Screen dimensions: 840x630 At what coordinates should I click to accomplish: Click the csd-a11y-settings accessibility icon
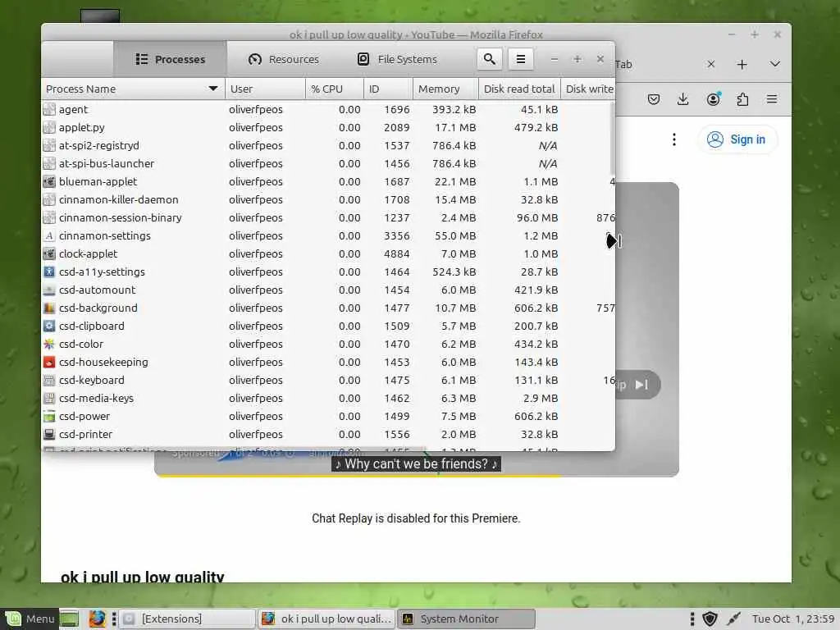(49, 272)
